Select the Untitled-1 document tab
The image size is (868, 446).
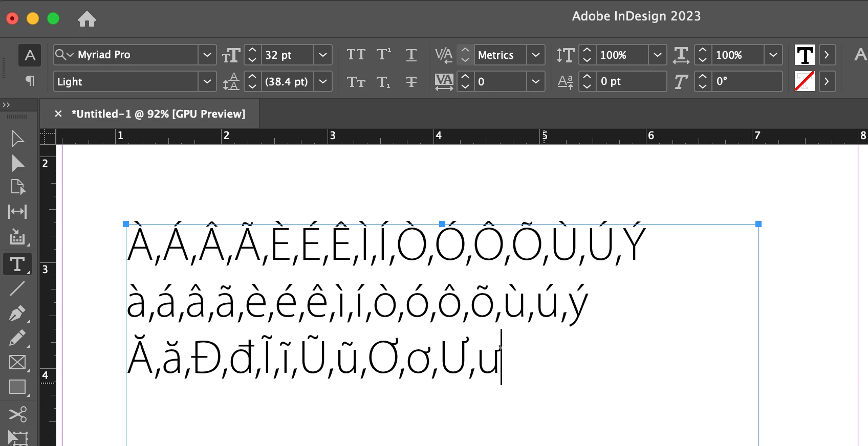tap(158, 114)
